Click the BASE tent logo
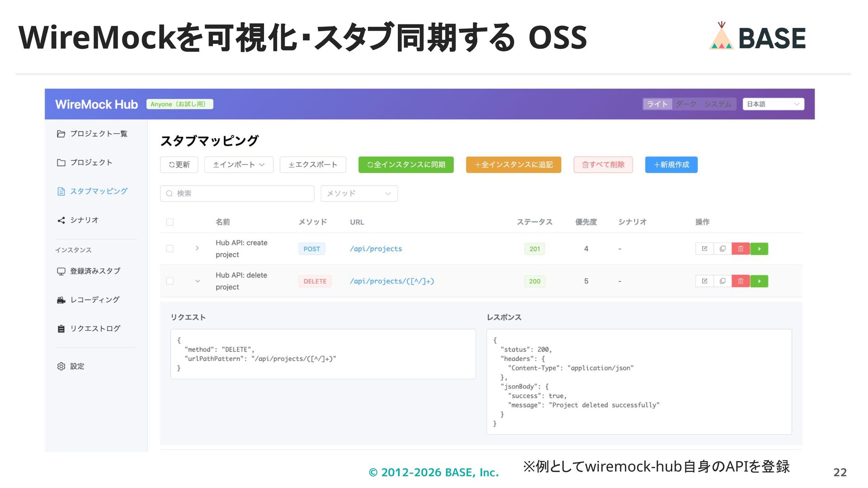 pos(721,36)
